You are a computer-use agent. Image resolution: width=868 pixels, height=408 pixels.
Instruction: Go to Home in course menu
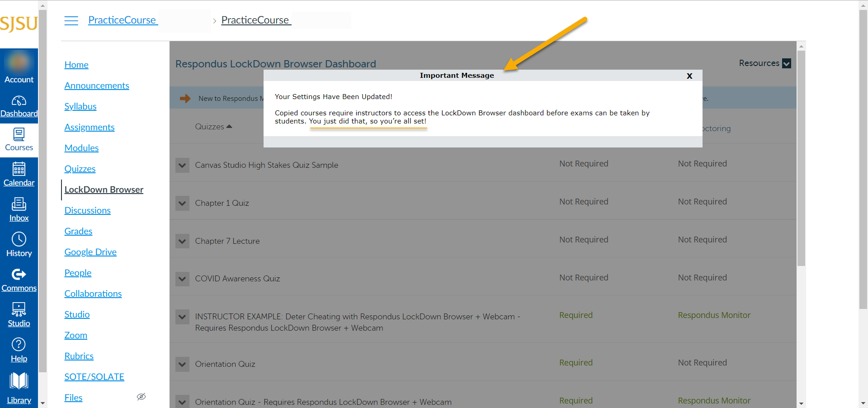coord(76,65)
